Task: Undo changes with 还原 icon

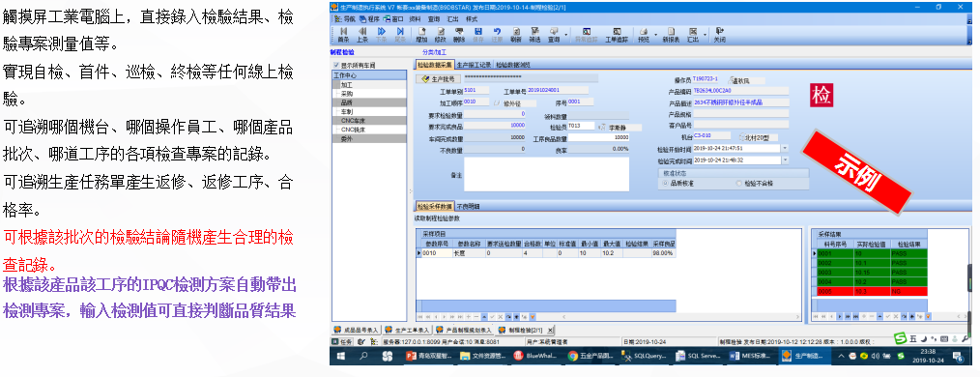Action: click(497, 35)
